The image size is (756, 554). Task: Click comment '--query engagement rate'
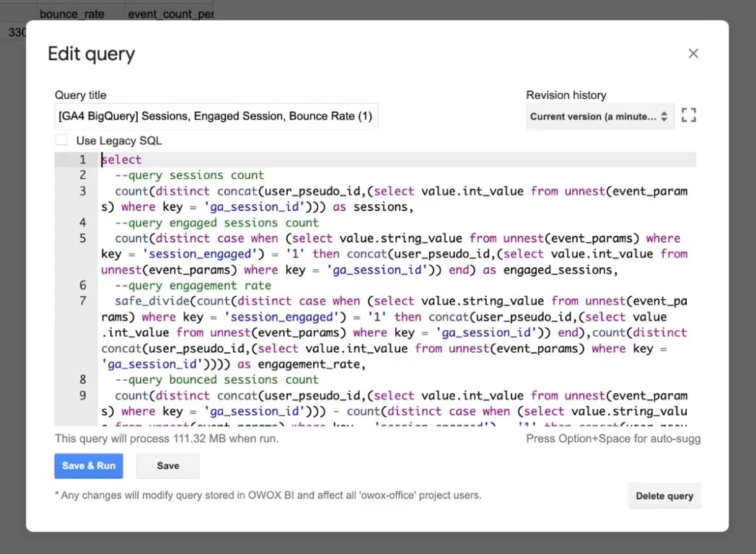tap(193, 286)
